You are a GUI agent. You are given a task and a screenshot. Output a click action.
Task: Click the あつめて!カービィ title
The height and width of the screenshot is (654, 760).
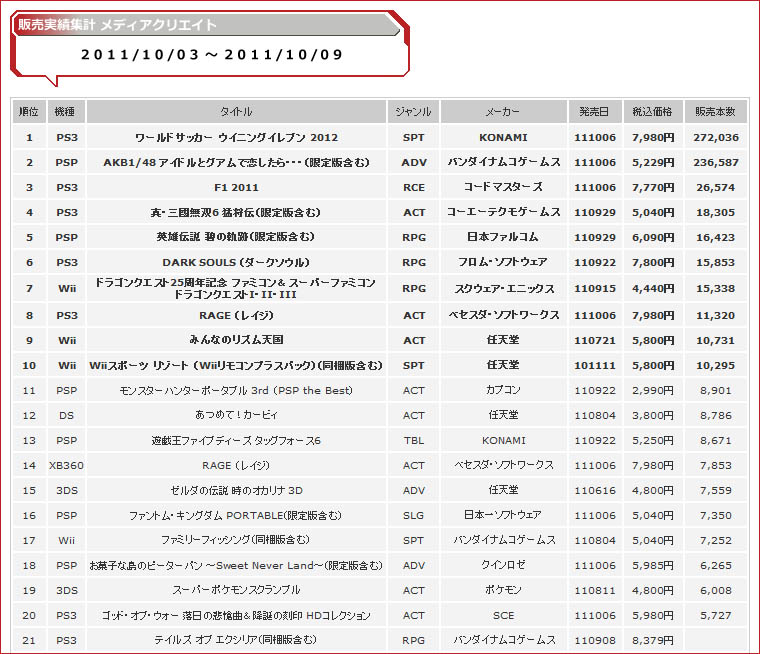(x=236, y=415)
